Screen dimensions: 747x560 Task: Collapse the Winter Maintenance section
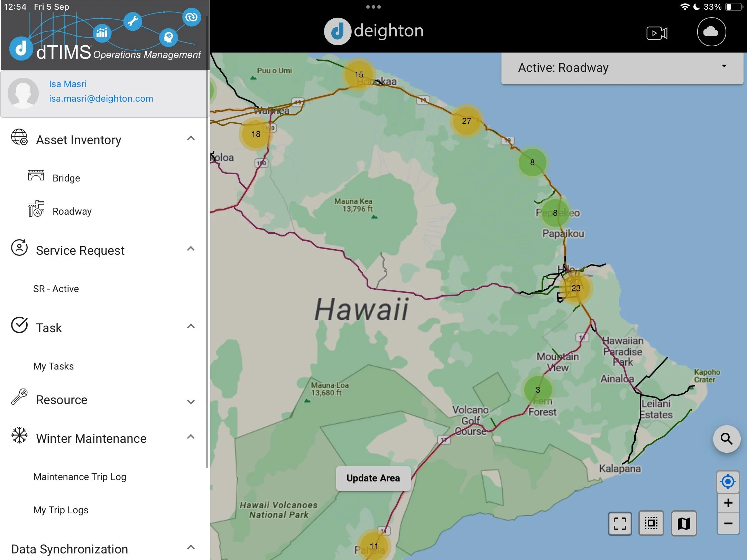191,437
